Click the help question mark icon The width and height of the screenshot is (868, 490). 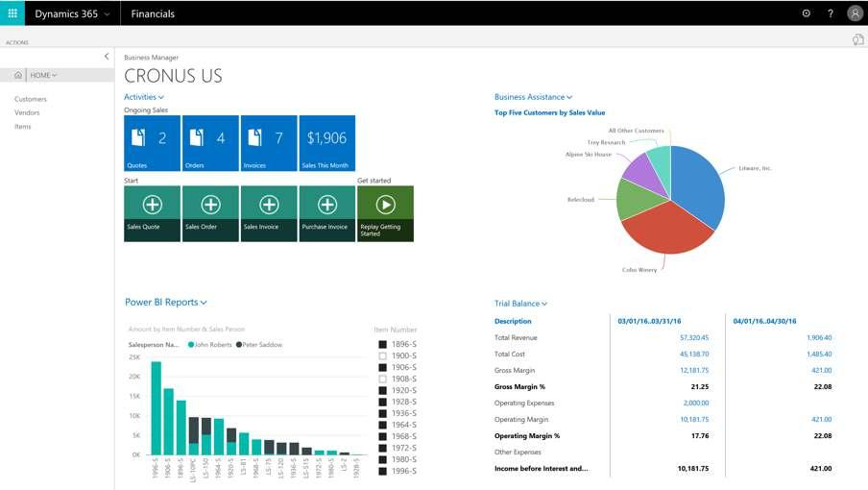[831, 13]
